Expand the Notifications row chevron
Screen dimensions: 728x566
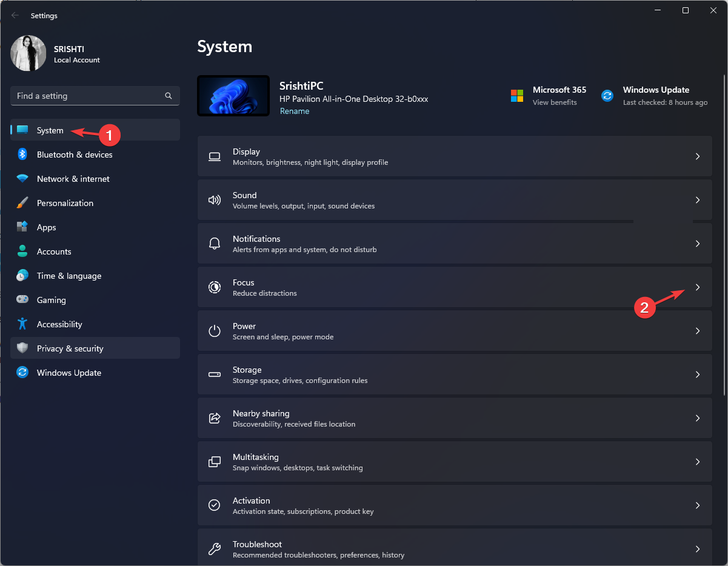(698, 244)
